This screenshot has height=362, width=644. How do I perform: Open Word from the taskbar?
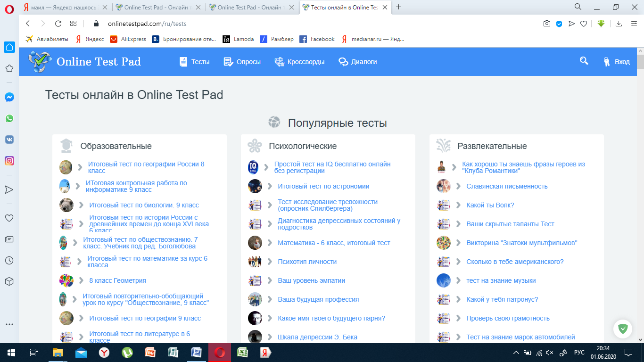(x=196, y=353)
